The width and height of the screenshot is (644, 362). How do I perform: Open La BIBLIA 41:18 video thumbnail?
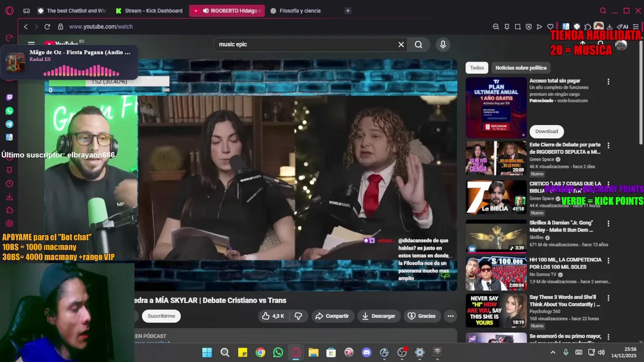click(x=496, y=197)
